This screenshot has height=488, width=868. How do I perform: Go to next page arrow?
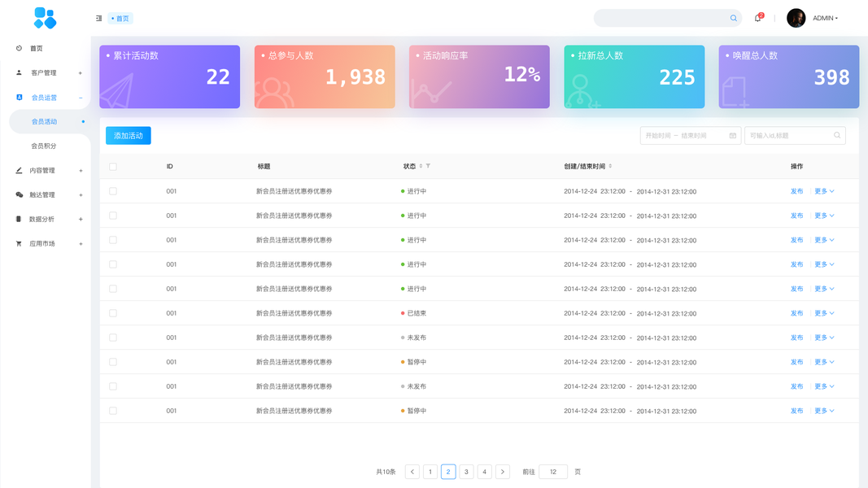[x=503, y=472]
